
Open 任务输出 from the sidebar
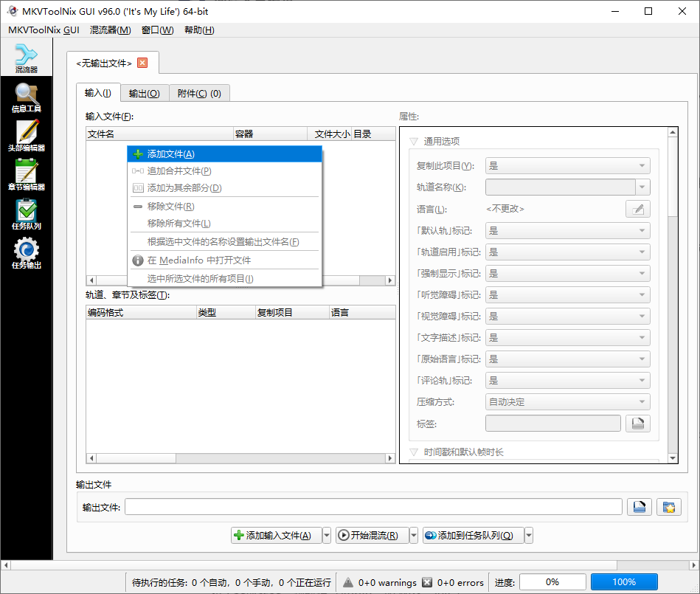(x=27, y=254)
